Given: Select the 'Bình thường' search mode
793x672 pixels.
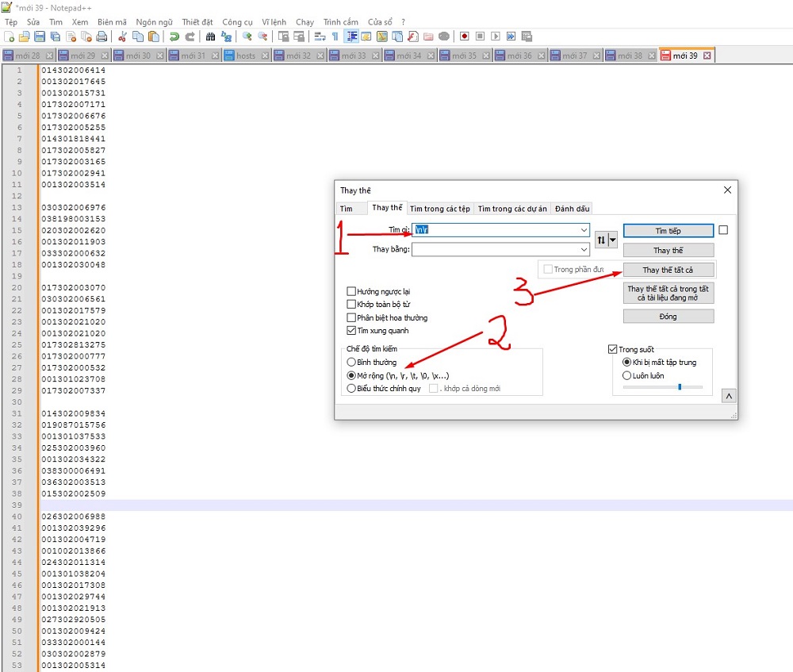Looking at the screenshot, I should click(x=351, y=363).
